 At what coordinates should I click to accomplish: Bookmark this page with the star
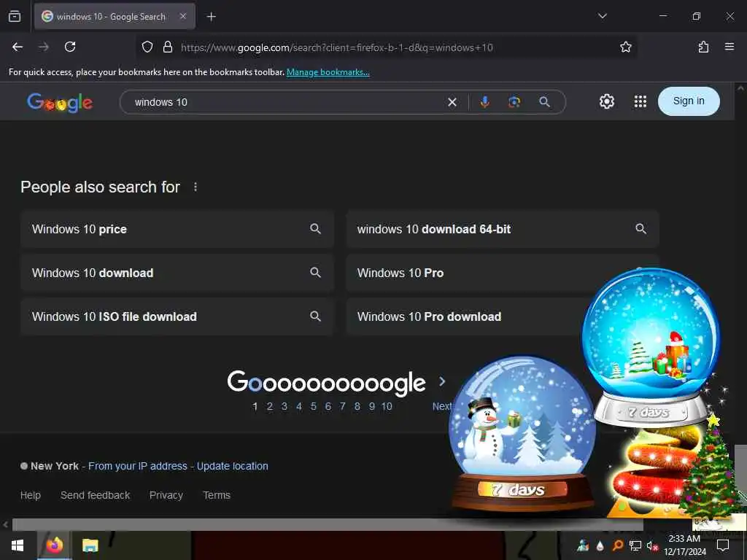pyautogui.click(x=625, y=47)
